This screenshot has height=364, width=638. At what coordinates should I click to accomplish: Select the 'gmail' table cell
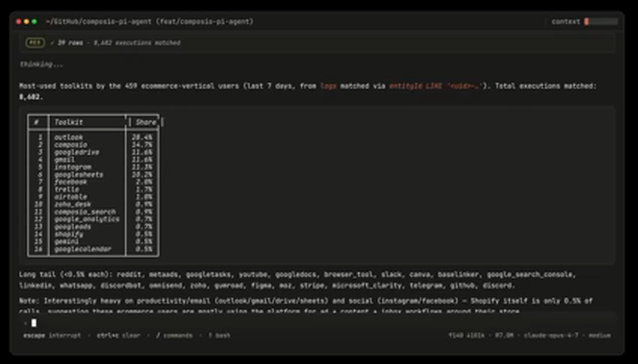click(x=64, y=159)
